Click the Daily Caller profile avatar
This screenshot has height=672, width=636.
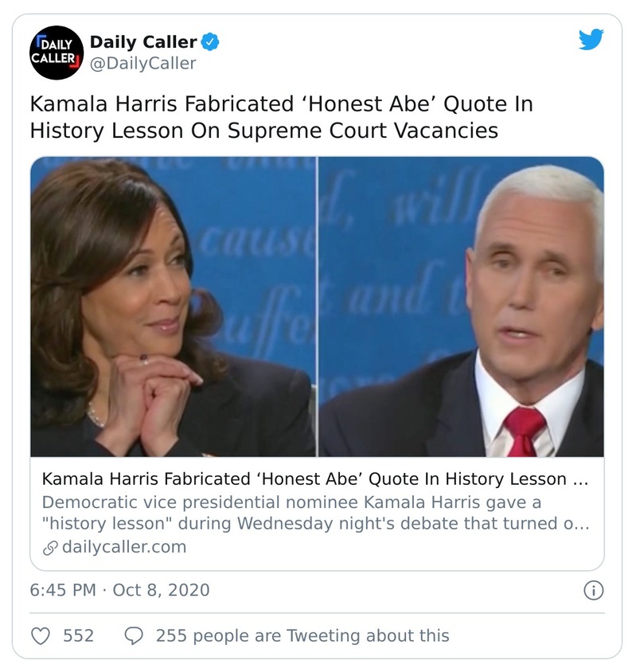[56, 53]
